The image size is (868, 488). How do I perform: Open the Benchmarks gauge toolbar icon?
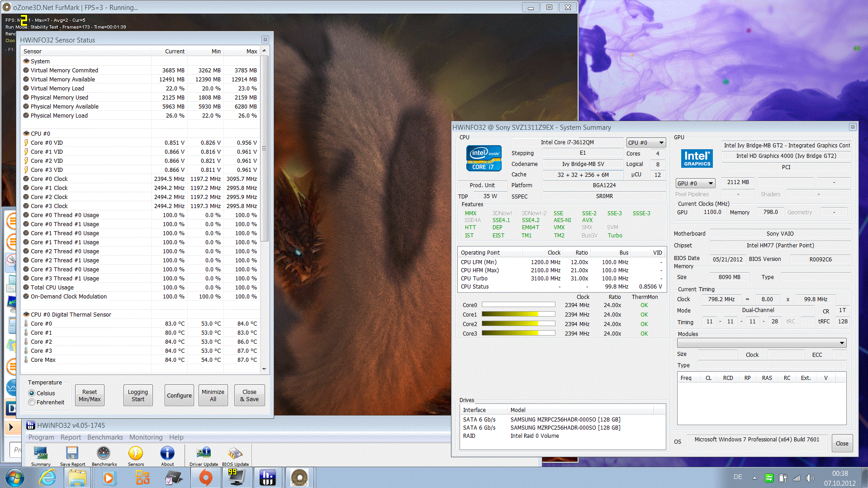coord(104,455)
